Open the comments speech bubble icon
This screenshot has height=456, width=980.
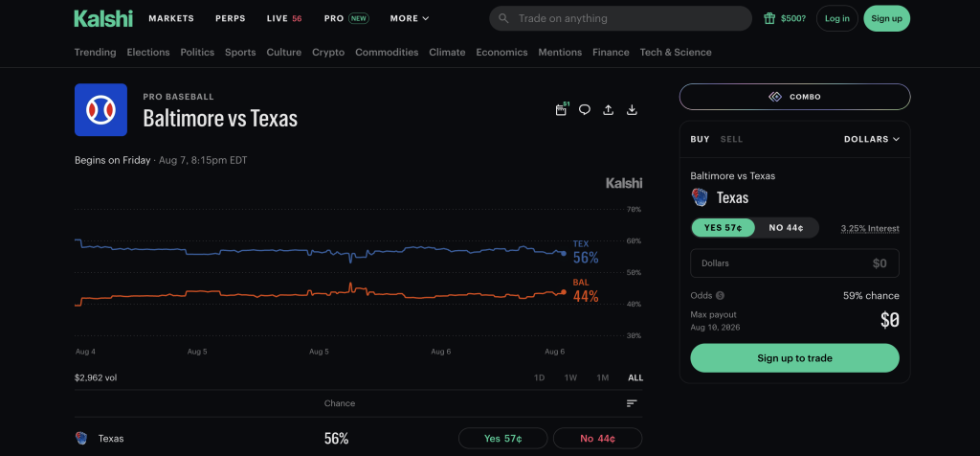(585, 110)
